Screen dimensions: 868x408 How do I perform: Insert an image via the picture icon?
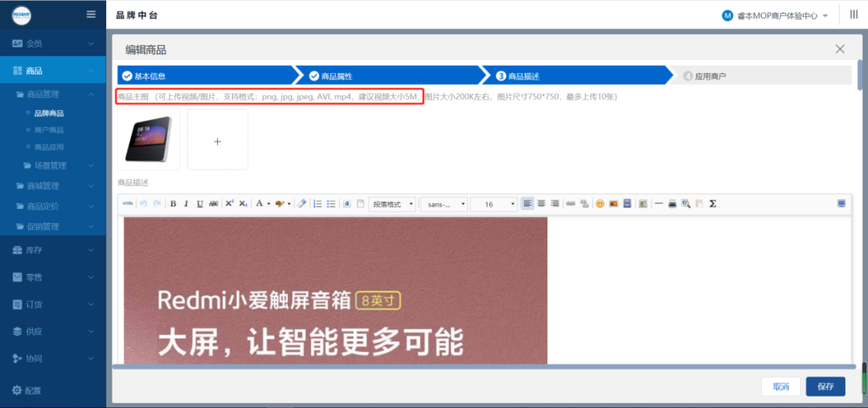(613, 203)
